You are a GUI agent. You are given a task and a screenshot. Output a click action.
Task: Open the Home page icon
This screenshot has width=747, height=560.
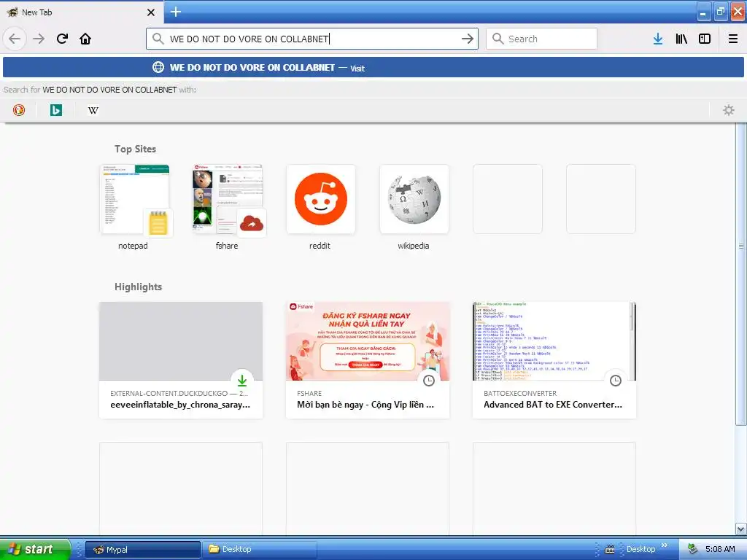pos(85,39)
